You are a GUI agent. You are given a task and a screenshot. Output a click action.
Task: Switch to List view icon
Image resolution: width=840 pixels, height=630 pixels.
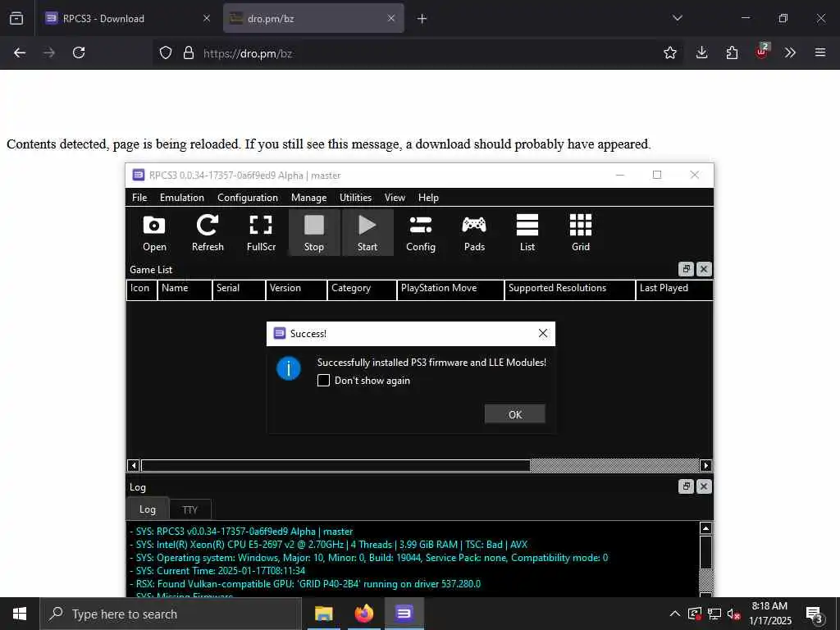(x=527, y=232)
